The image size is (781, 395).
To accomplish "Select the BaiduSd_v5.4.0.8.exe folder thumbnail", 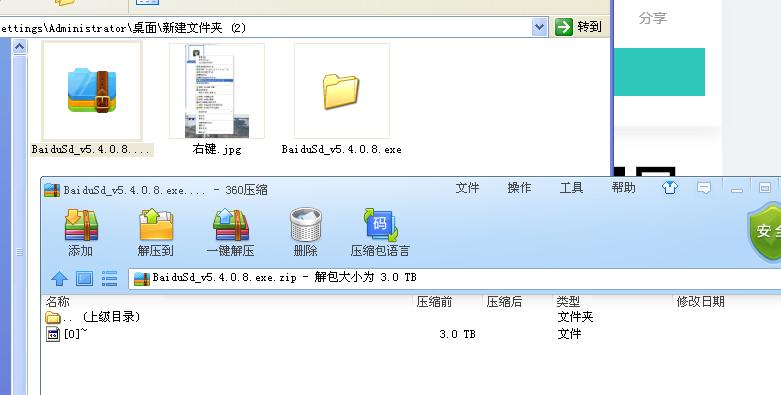I will [x=342, y=91].
